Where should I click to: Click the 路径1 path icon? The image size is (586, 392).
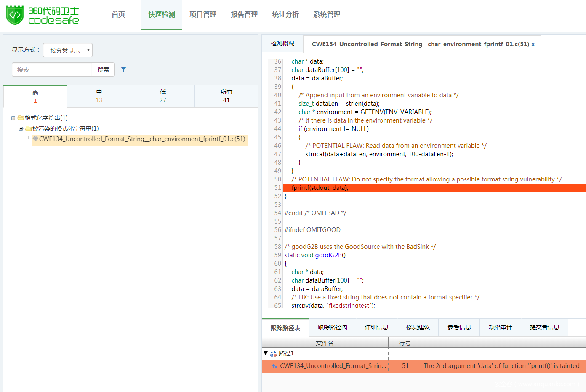coord(273,354)
